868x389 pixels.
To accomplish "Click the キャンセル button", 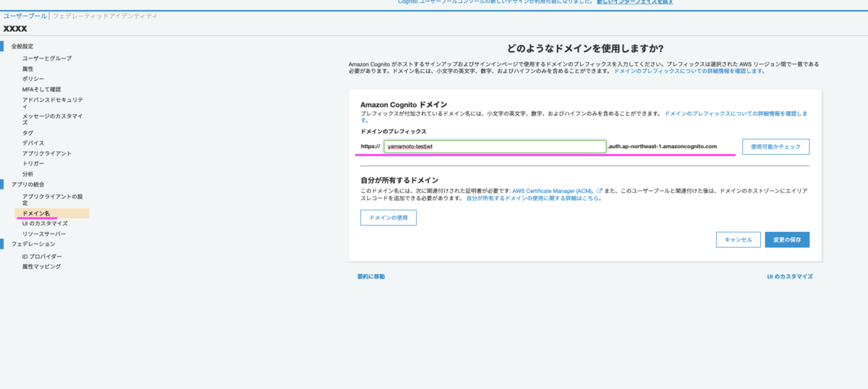I will pyautogui.click(x=738, y=240).
